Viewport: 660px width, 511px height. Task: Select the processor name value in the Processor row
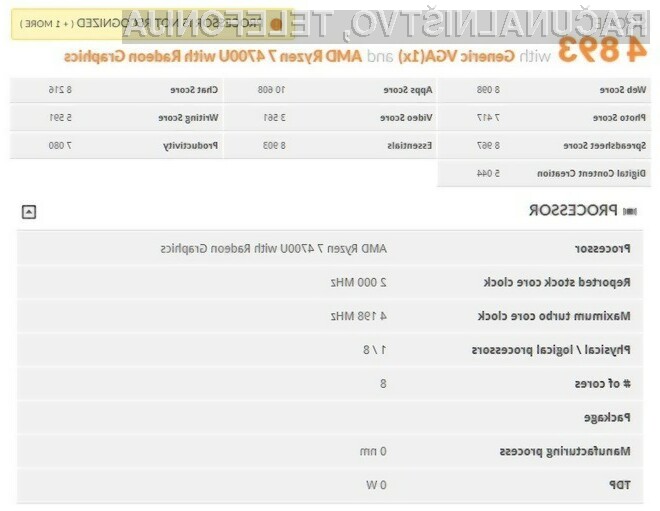[274, 249]
